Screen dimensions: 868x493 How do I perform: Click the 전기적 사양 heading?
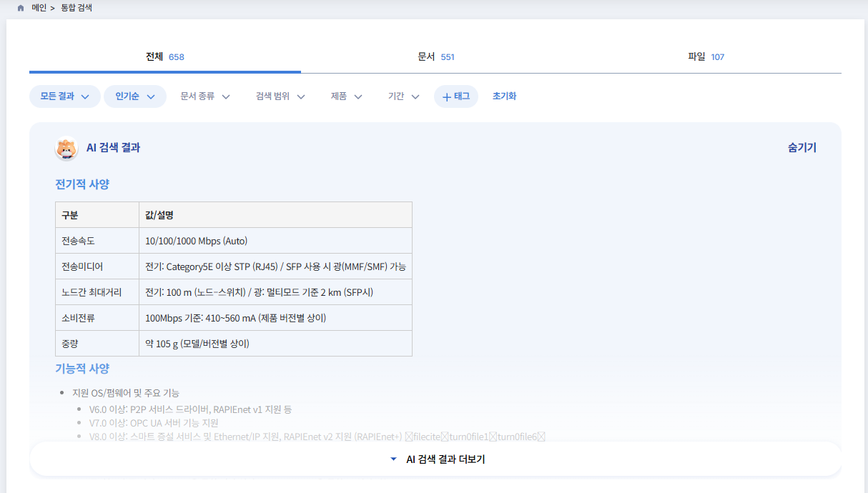click(x=82, y=184)
